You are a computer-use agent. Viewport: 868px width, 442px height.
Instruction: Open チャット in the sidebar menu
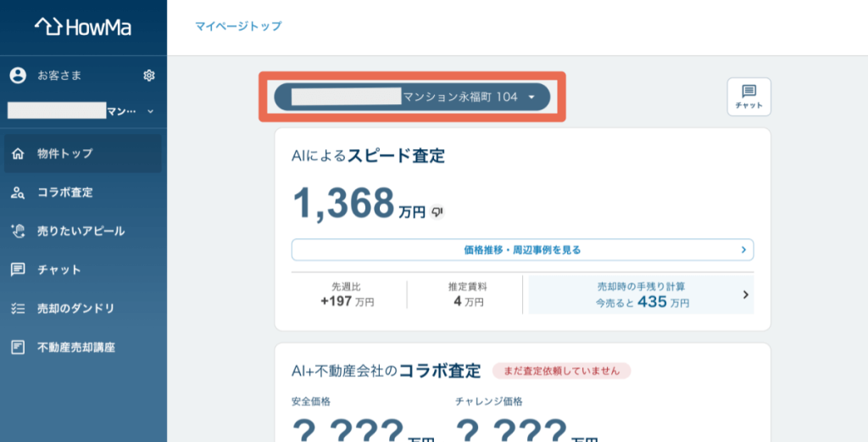click(83, 270)
